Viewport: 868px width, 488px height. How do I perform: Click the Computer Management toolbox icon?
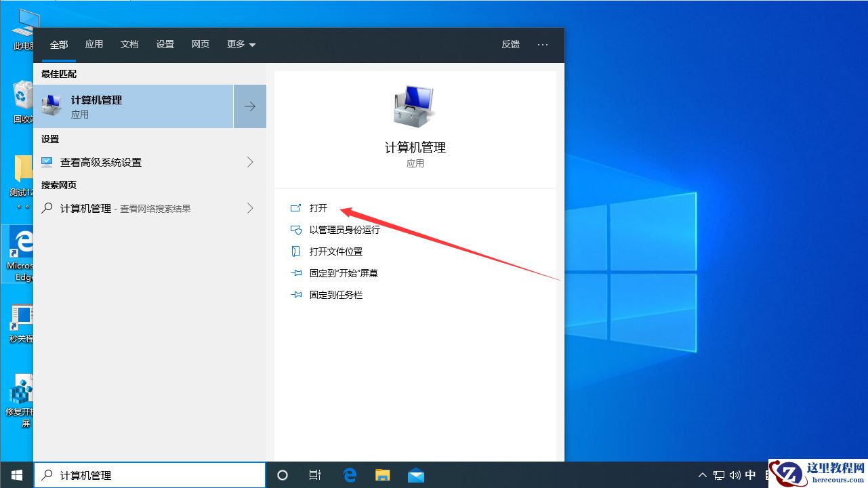415,106
